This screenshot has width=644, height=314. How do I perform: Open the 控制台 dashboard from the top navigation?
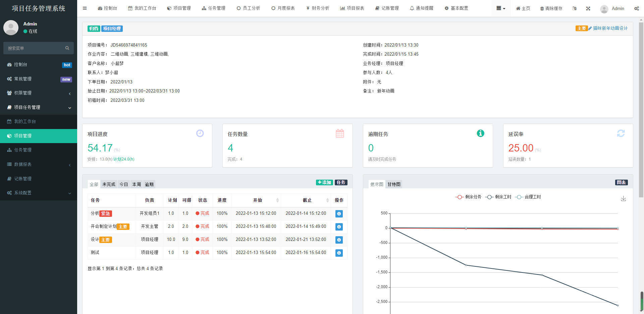click(107, 8)
